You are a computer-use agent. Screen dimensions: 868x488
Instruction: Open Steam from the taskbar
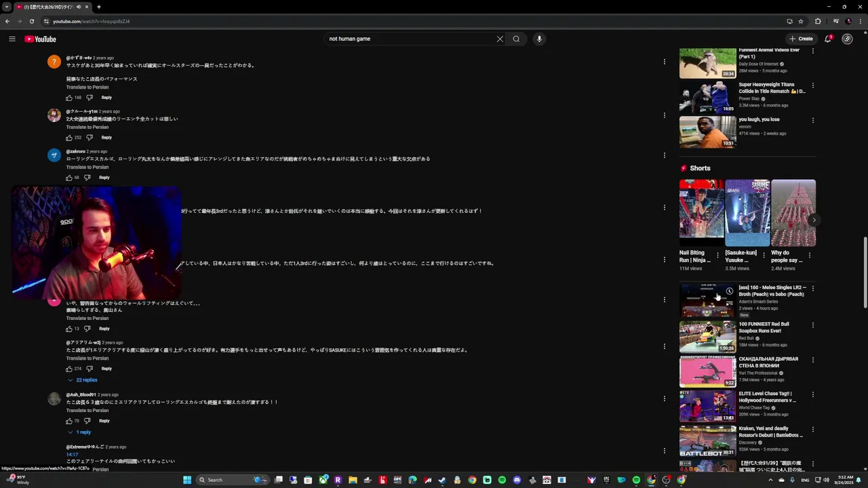pos(443,480)
